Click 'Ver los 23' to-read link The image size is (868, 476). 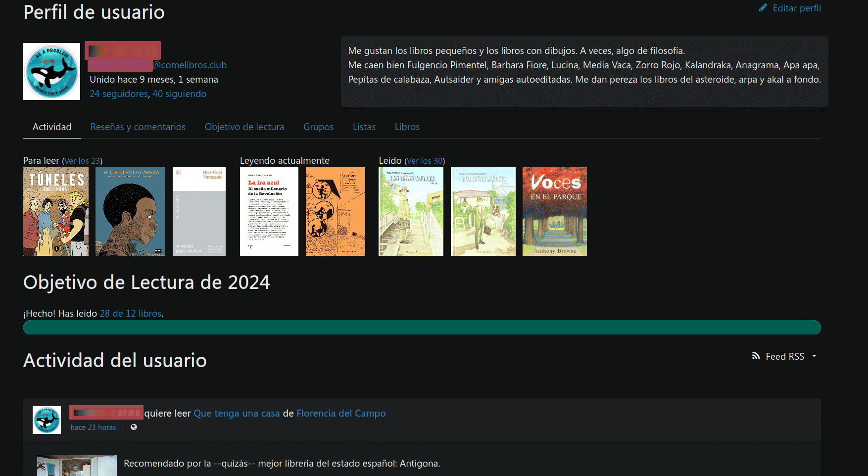82,161
